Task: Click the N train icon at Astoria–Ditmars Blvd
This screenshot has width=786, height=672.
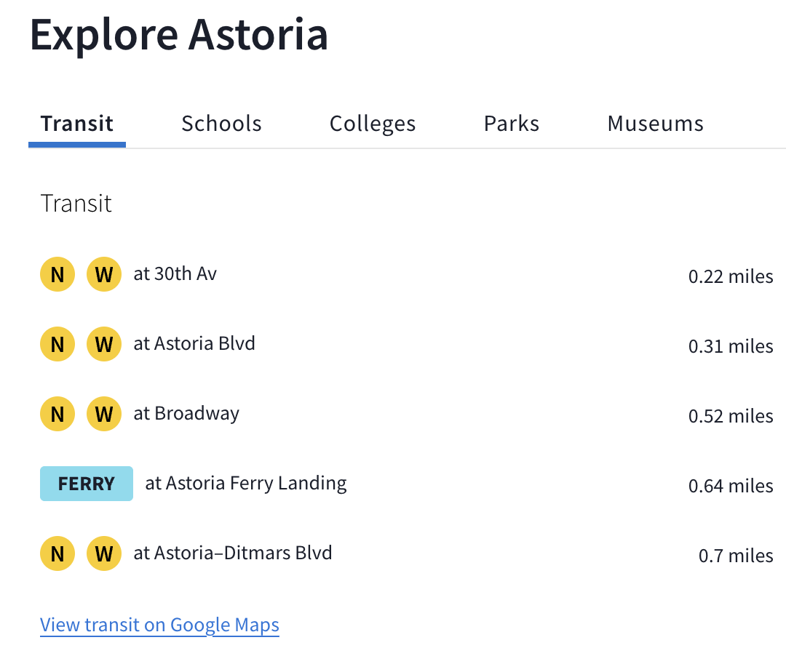Action: coord(57,554)
